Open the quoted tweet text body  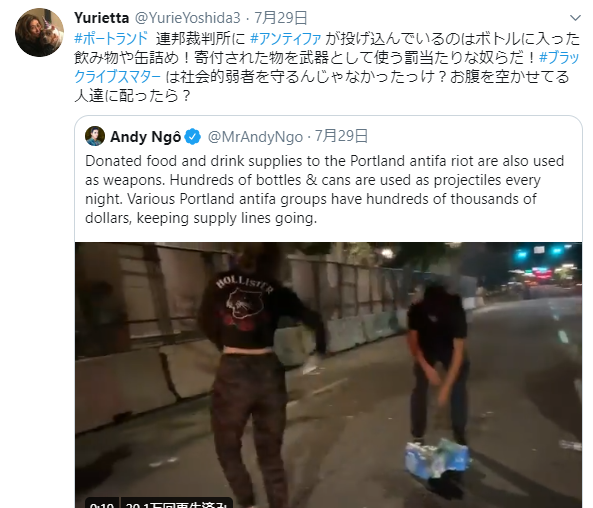tap(324, 190)
